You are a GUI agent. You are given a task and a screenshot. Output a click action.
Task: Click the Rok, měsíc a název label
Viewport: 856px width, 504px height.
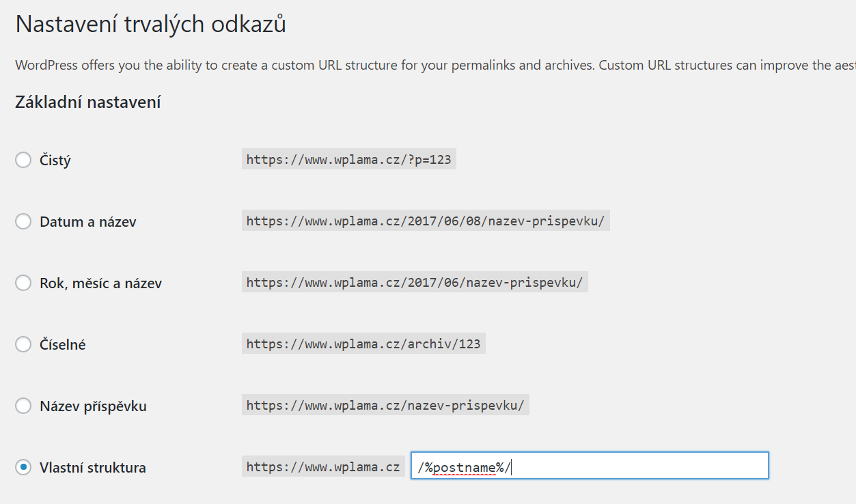pyautogui.click(x=100, y=283)
